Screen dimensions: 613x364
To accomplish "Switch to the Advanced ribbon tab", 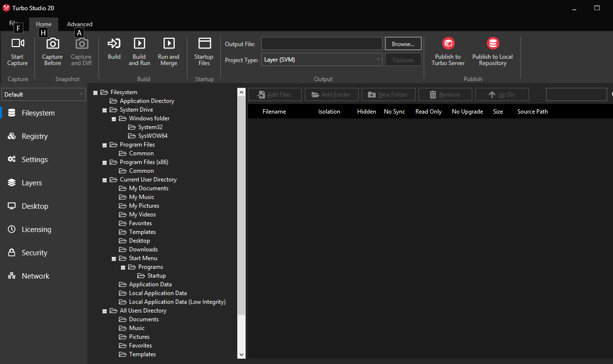I will pos(80,24).
